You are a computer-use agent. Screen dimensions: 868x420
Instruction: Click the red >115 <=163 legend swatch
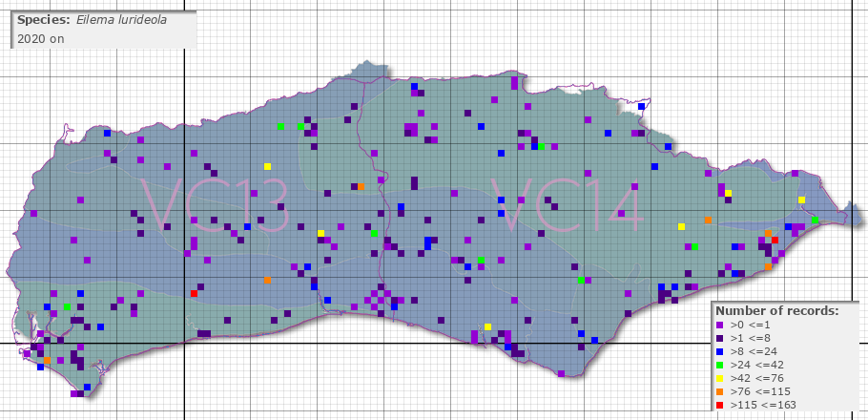pos(719,405)
